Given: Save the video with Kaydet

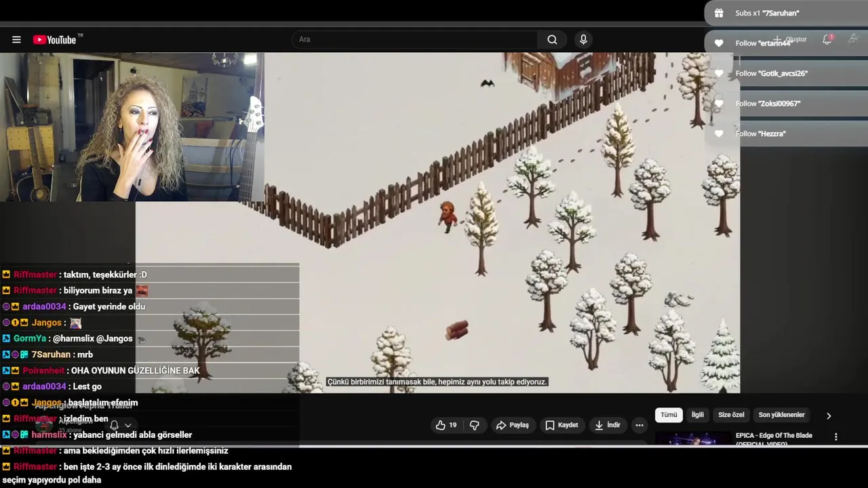Looking at the screenshot, I should [561, 425].
